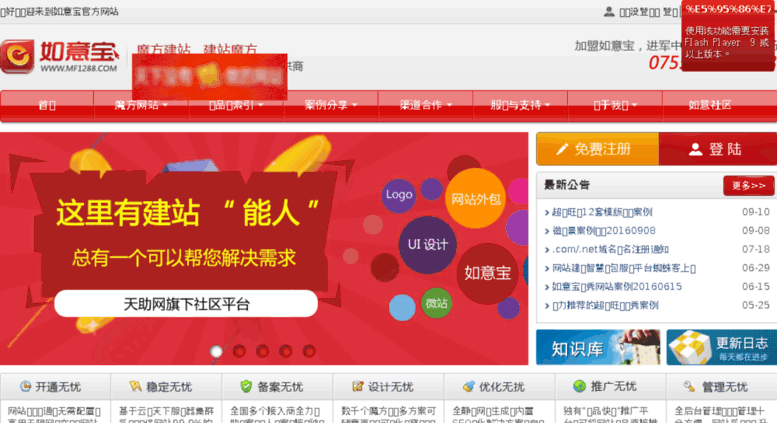Viewport: 777px width, 423px height.
Task: Open the 知识库 banner
Action: coord(598,347)
